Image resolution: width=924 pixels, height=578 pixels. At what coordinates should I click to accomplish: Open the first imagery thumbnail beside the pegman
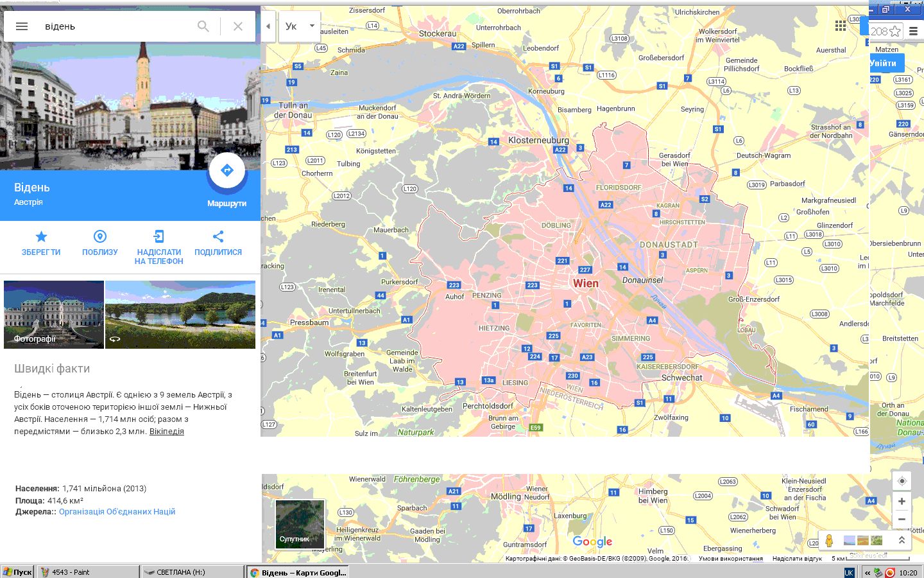point(850,540)
